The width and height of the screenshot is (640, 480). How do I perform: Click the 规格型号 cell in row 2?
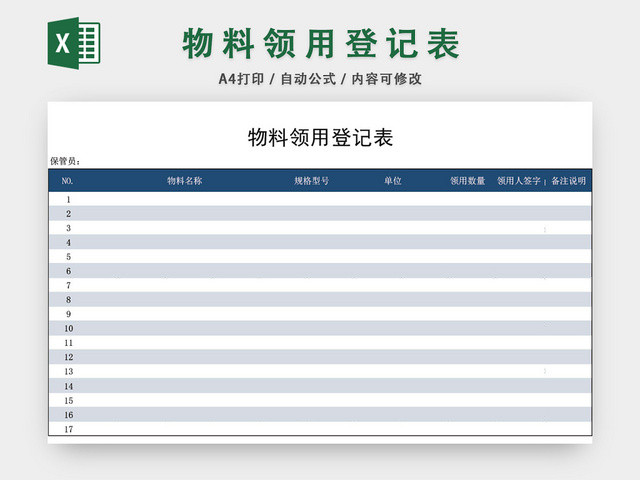pos(311,213)
